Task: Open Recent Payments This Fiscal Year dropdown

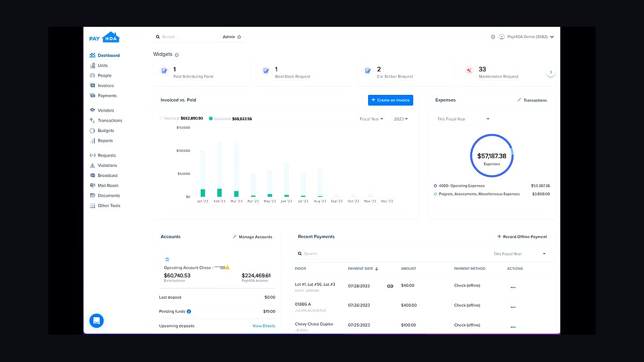Action: 519,254
